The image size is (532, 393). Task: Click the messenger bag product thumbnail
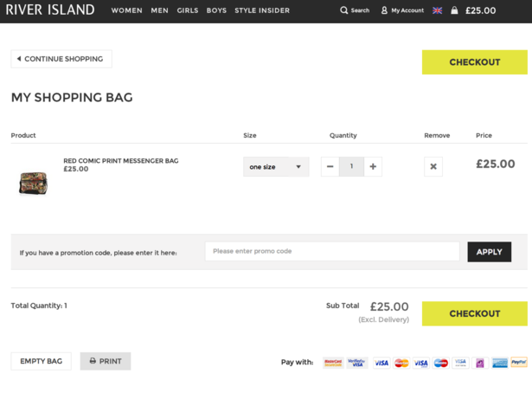[x=33, y=183]
